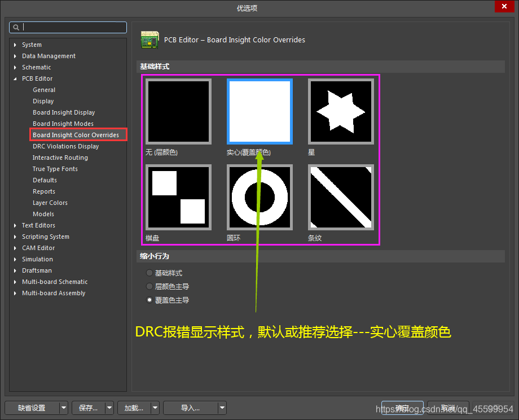Open the 保存 dropdown arrow
This screenshot has height=420, width=519.
click(109, 408)
